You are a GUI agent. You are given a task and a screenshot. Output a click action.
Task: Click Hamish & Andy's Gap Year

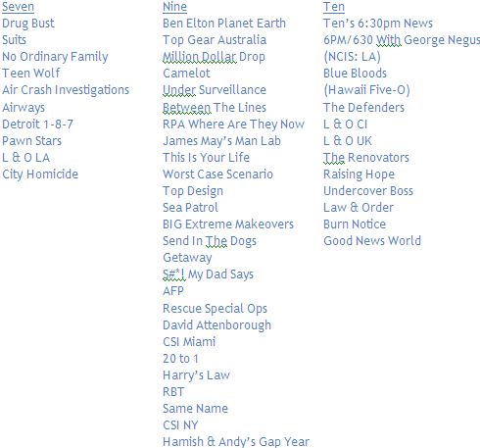(x=236, y=442)
